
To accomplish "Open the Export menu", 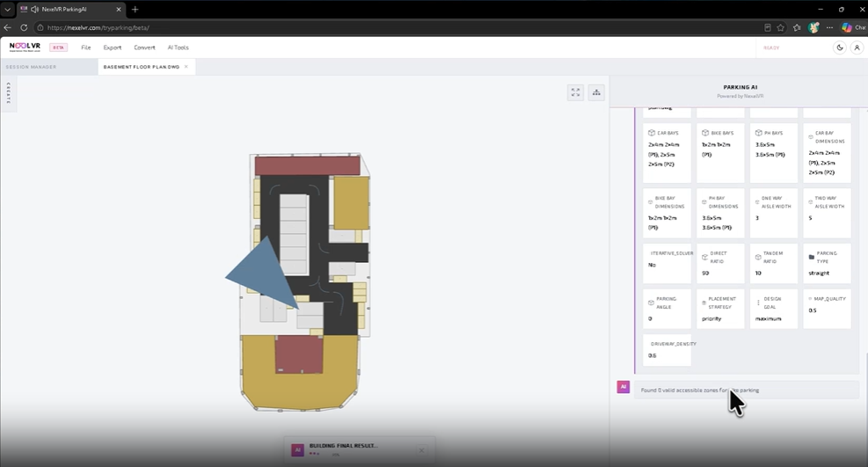I will pos(113,47).
